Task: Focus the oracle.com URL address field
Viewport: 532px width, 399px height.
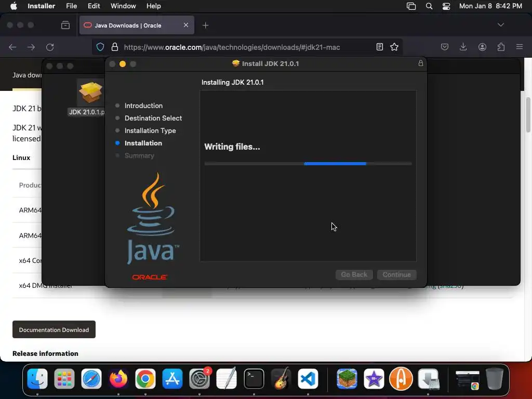Action: [232, 47]
